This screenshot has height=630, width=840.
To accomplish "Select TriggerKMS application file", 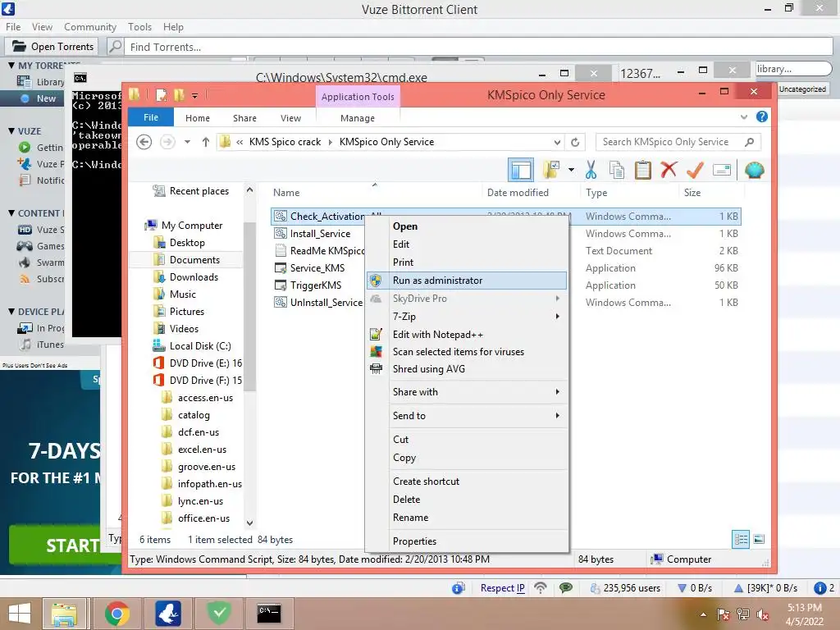I will [x=316, y=285].
